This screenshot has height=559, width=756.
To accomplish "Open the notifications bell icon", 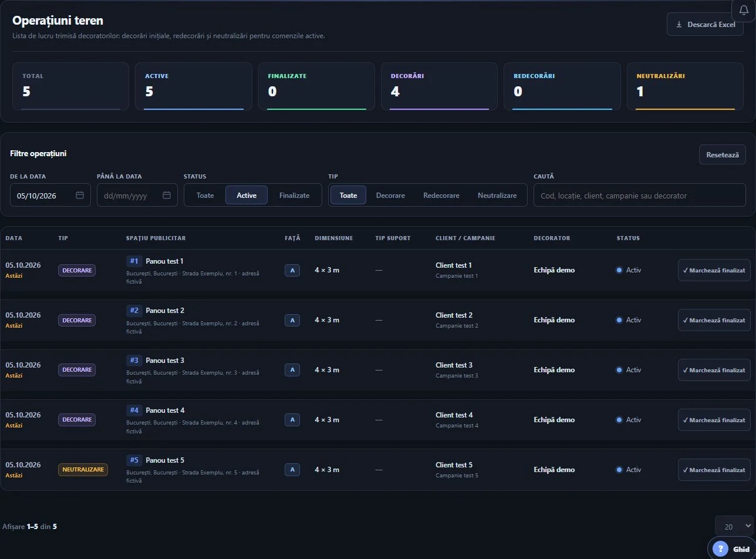I will click(x=744, y=10).
